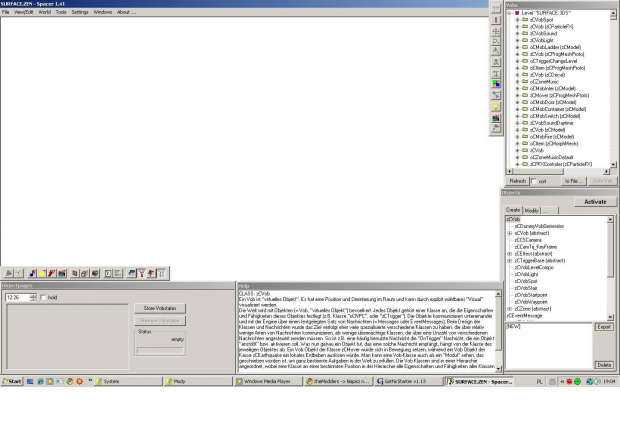Viewport: 620px width, 430px height.
Task: Expand oCTriggerChangeLevel node
Action: [517, 61]
